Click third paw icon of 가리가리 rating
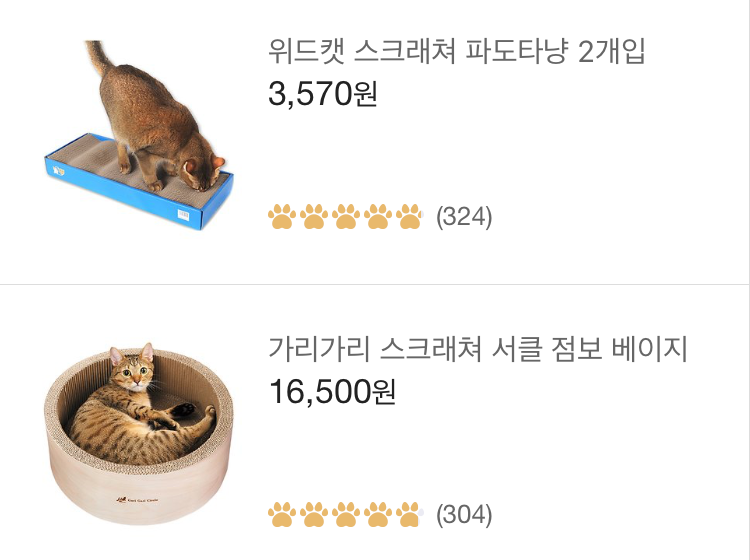 [x=345, y=514]
